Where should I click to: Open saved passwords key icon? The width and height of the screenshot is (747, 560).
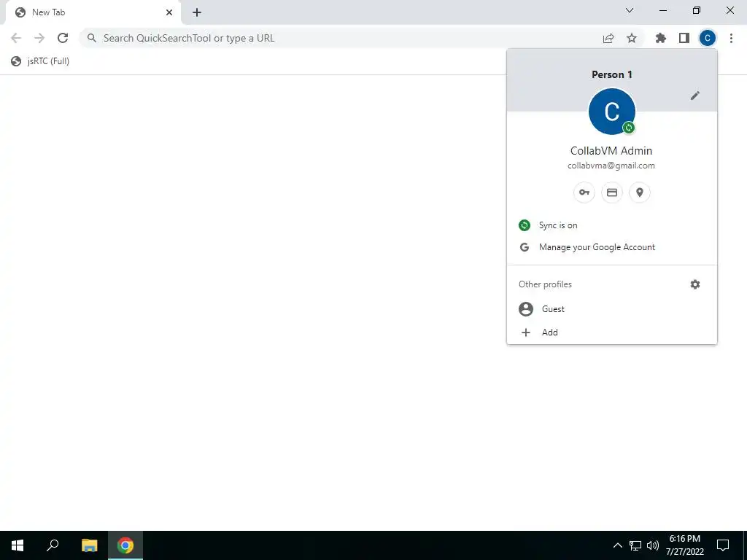point(584,192)
